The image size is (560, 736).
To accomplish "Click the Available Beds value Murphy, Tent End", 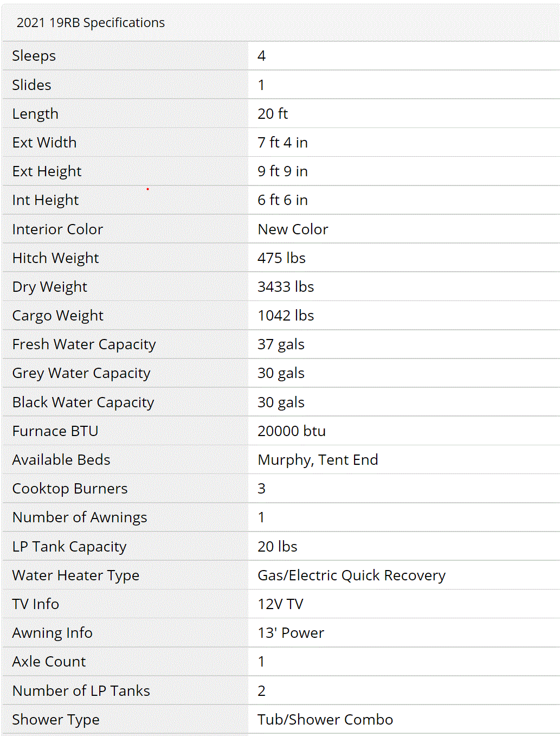I will [318, 460].
